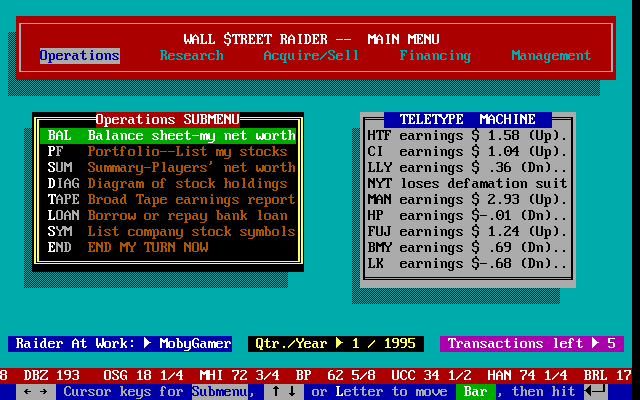Click the left-right cursor keys icon
This screenshot has height=400, width=640.
(x=35, y=392)
